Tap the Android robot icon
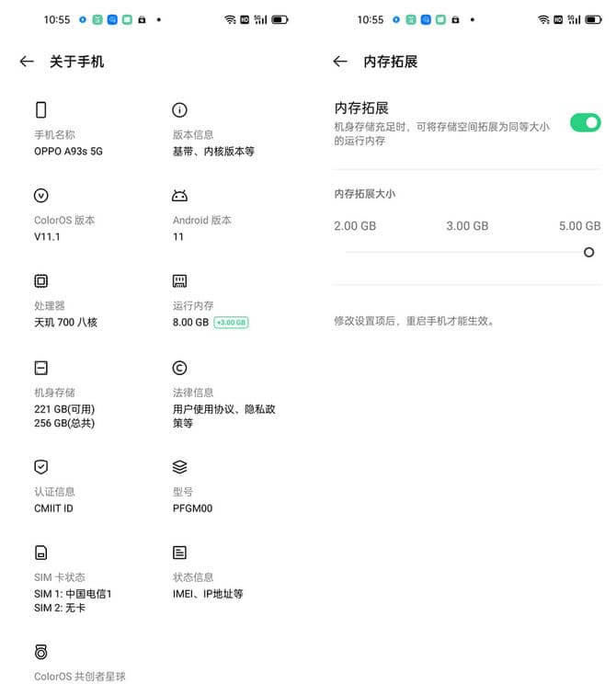 pyautogui.click(x=179, y=196)
